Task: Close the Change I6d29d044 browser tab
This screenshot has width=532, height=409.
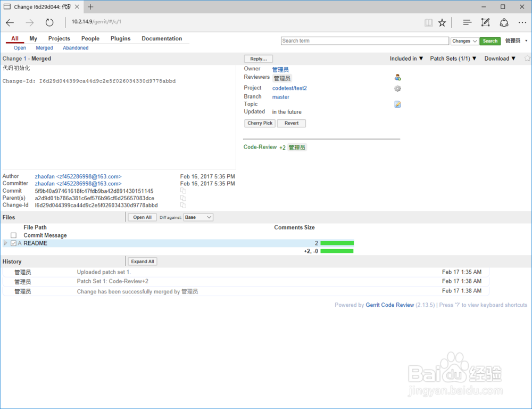Action: pyautogui.click(x=77, y=7)
